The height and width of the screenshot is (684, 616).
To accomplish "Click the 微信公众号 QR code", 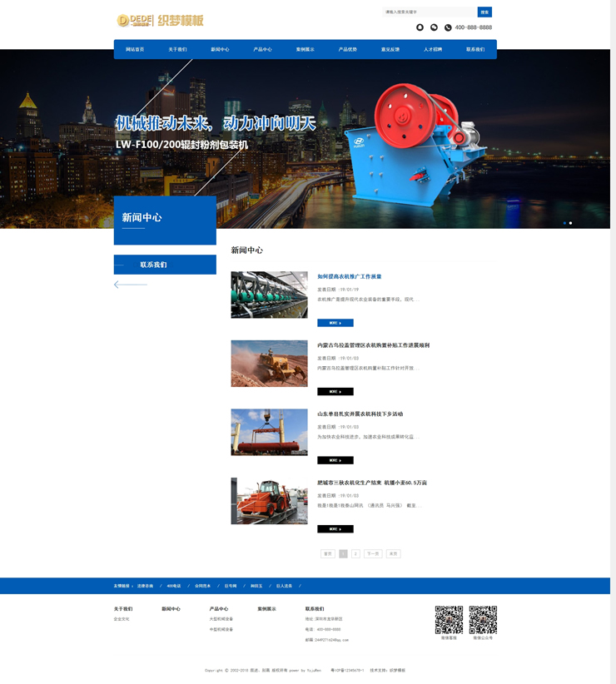I will [483, 620].
